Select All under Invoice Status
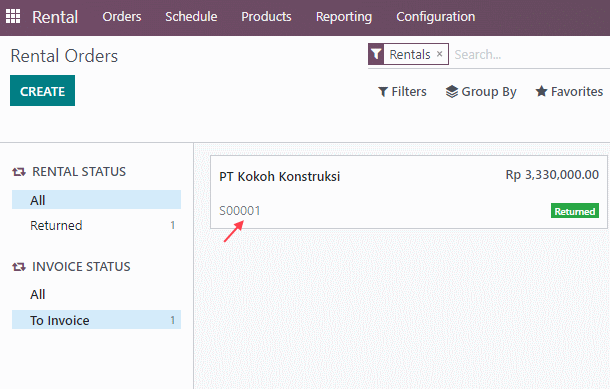This screenshot has height=389, width=610. [96, 294]
